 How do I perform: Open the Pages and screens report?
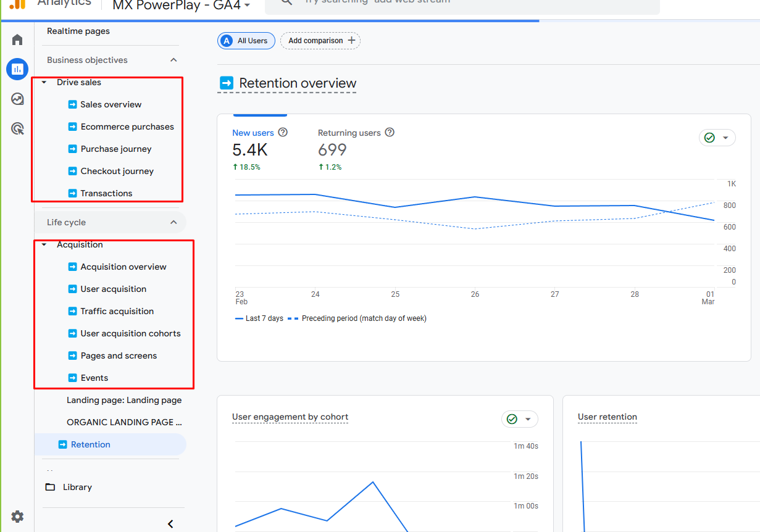point(119,355)
